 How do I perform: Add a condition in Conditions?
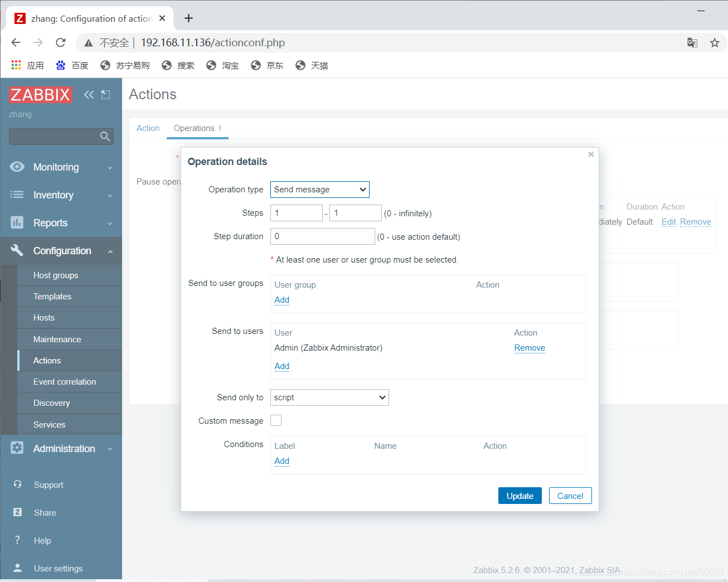coord(282,461)
